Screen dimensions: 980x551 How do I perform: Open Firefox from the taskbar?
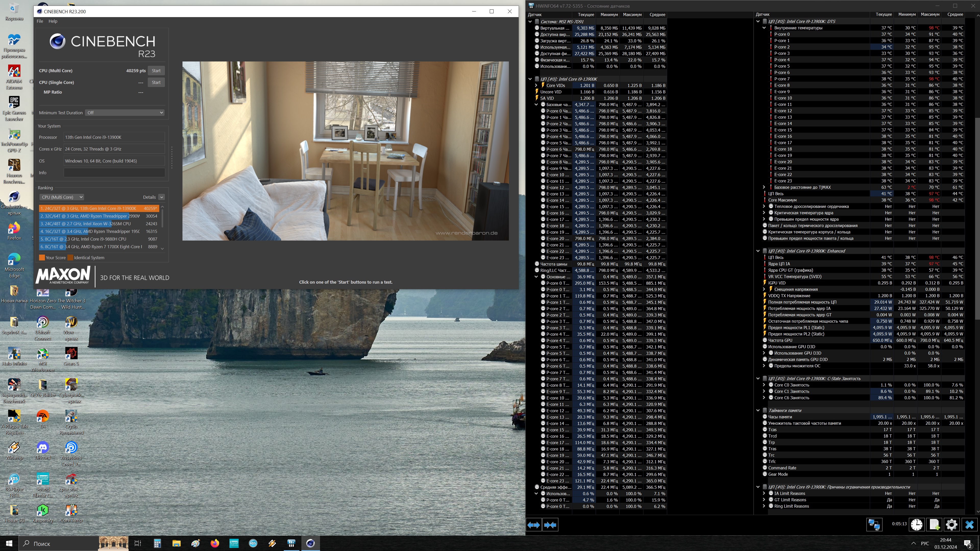215,543
